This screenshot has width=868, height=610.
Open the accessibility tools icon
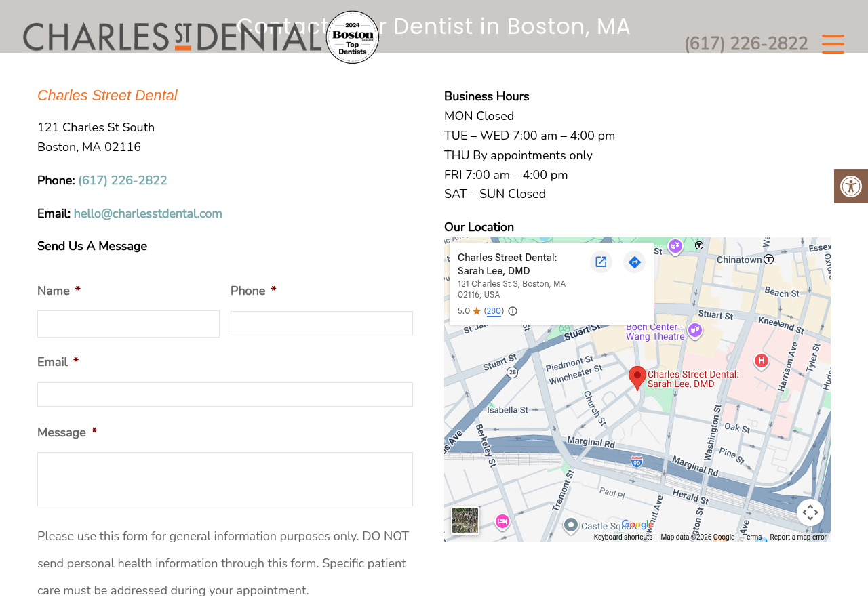(851, 186)
